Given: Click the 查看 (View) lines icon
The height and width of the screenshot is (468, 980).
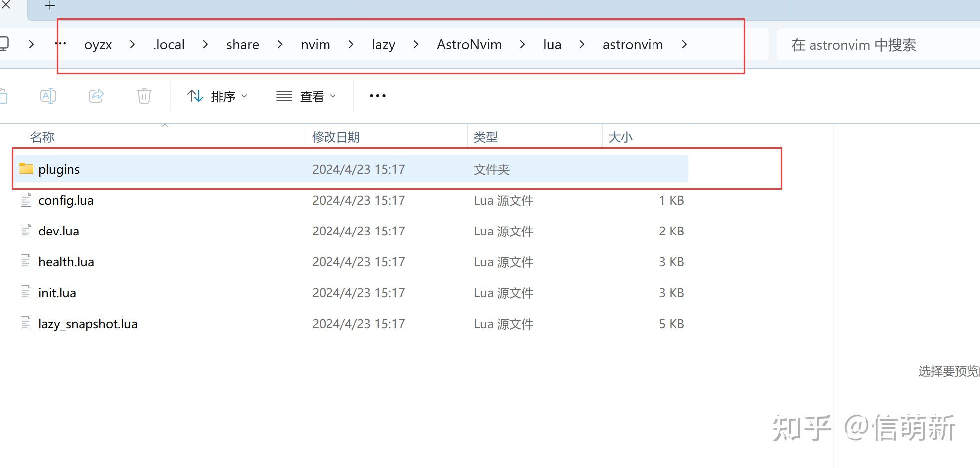Looking at the screenshot, I should [x=283, y=96].
